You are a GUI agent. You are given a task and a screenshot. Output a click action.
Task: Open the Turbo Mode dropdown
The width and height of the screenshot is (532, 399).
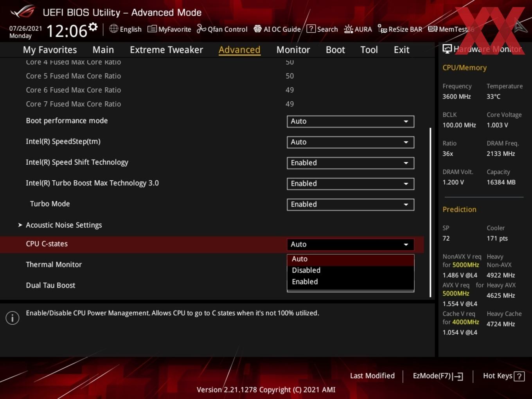(350, 204)
